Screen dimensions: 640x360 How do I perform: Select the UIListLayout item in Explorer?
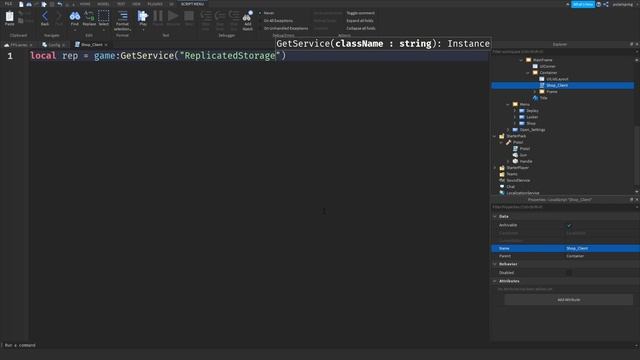point(557,79)
